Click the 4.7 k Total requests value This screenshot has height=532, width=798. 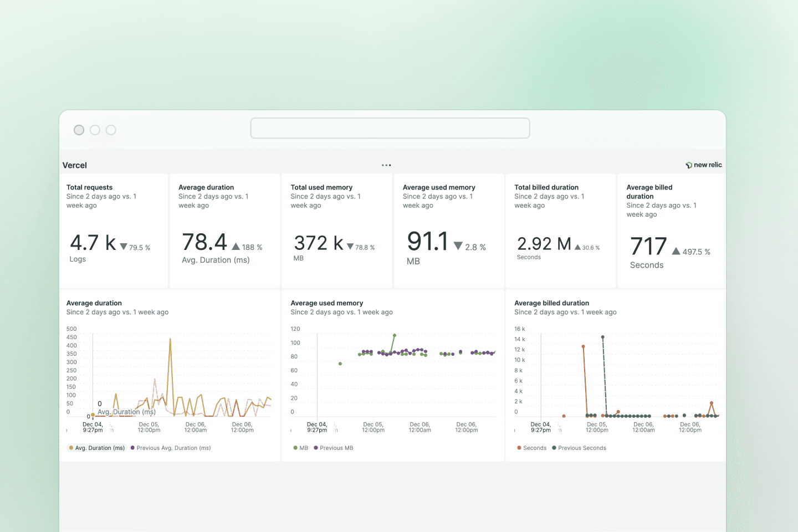tap(93, 243)
